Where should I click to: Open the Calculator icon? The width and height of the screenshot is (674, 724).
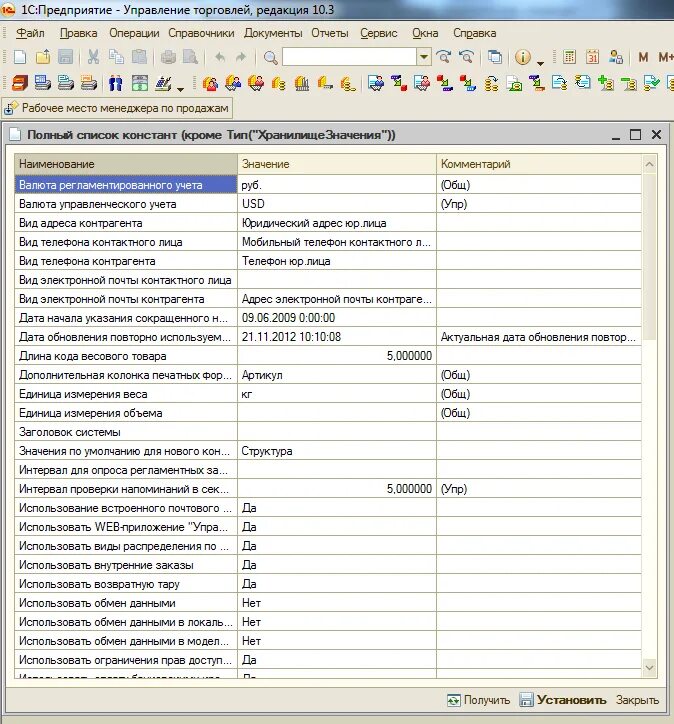coord(570,57)
